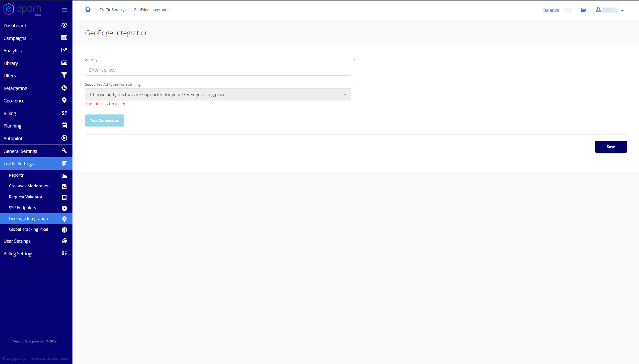
Task: Click the Geo-fence pin icon
Action: tap(64, 100)
